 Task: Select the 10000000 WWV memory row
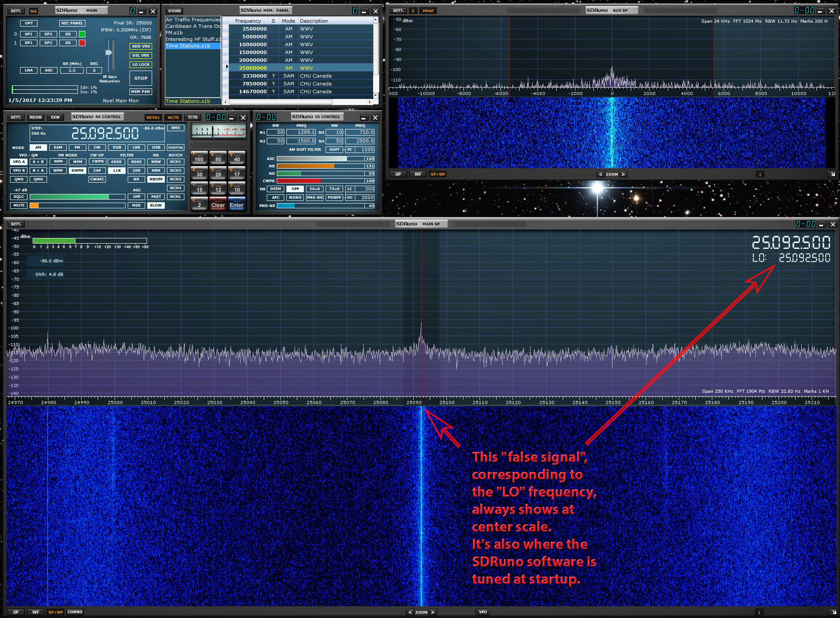point(301,44)
